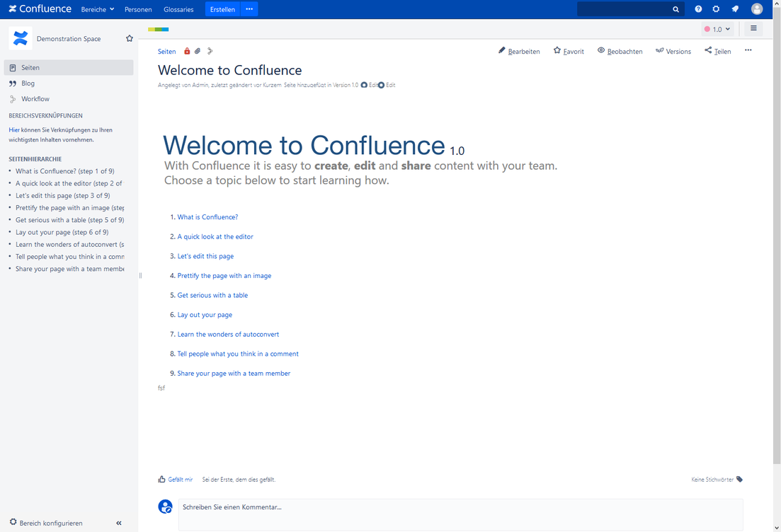Select 'Learn the wonders of autoconvert' in hierarchy
Viewport: 781px width, 532px height.
(x=69, y=244)
